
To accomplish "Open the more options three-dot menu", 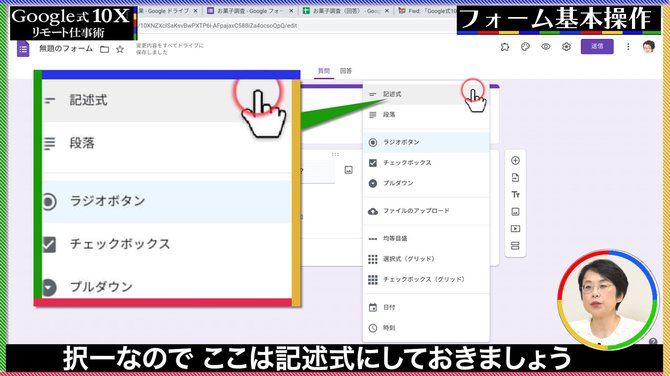I will 628,47.
